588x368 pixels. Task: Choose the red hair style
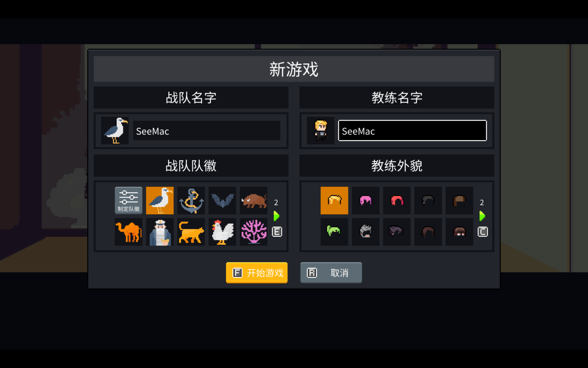point(397,200)
